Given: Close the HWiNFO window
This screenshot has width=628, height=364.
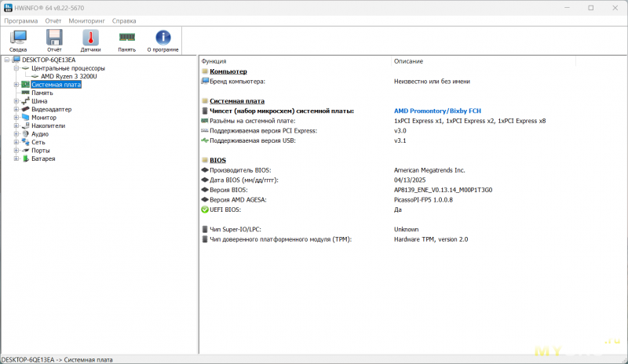Looking at the screenshot, I should tap(615, 8).
